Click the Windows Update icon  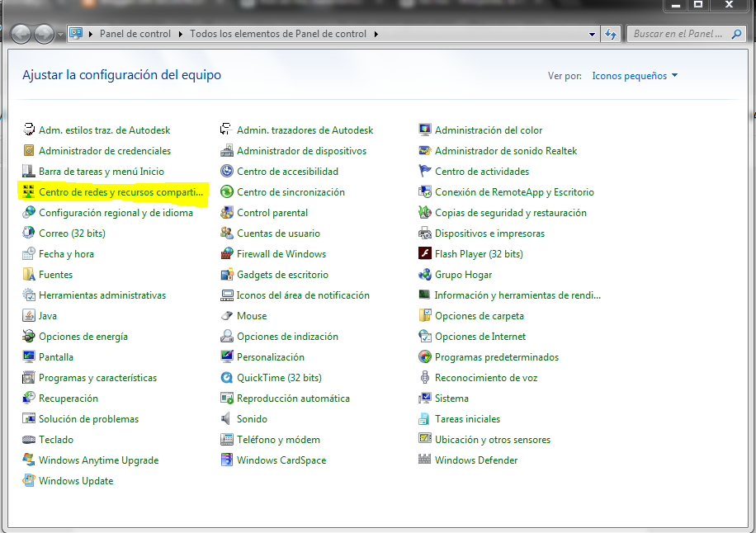[29, 480]
